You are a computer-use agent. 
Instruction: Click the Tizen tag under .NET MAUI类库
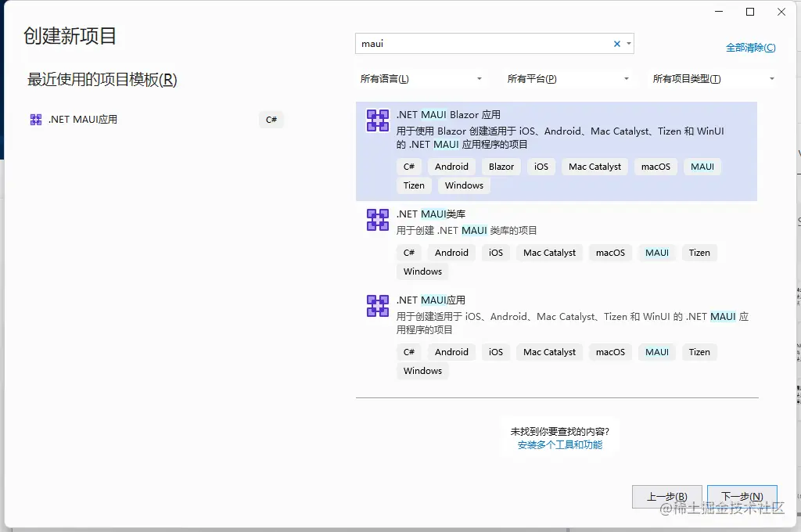(x=699, y=253)
